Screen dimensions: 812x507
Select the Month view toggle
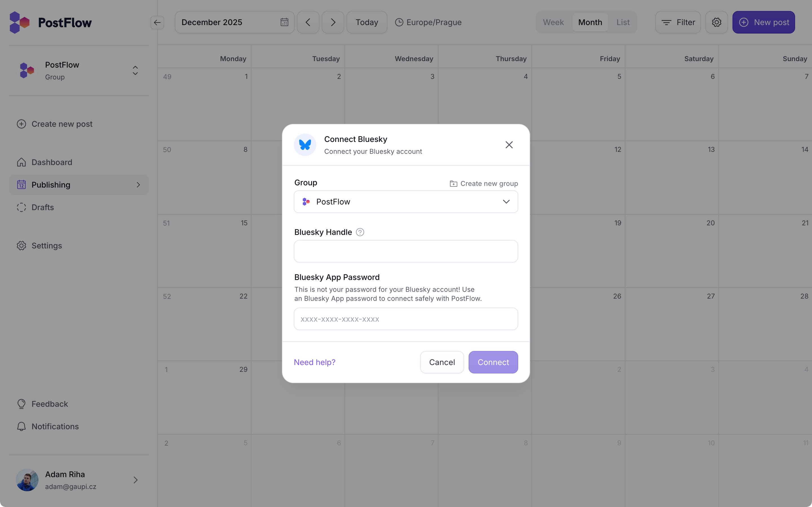590,22
